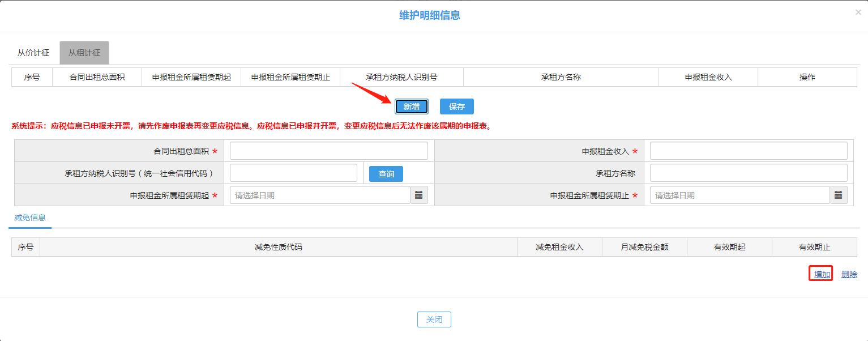Click the 序号 header in top table
The width and height of the screenshot is (868, 341).
pos(32,77)
